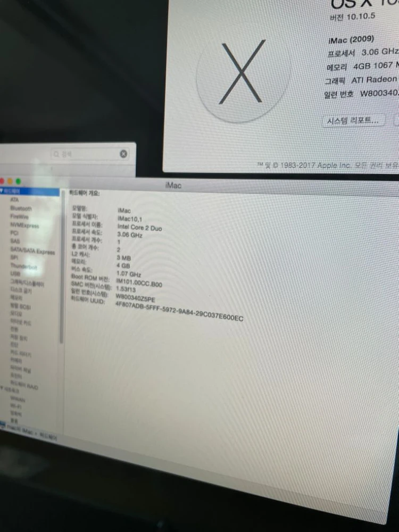Click the W800340Z5PE serial number value

tap(135, 298)
